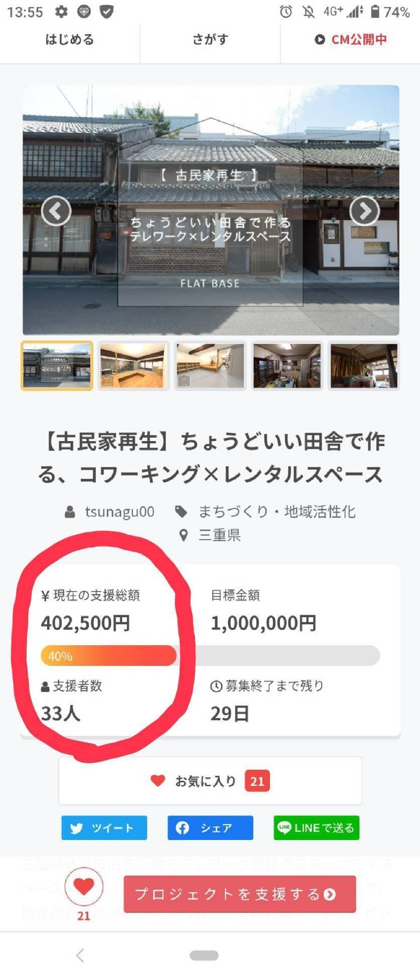Share via ツイート button
Screen dimensions: 420x980
104,827
